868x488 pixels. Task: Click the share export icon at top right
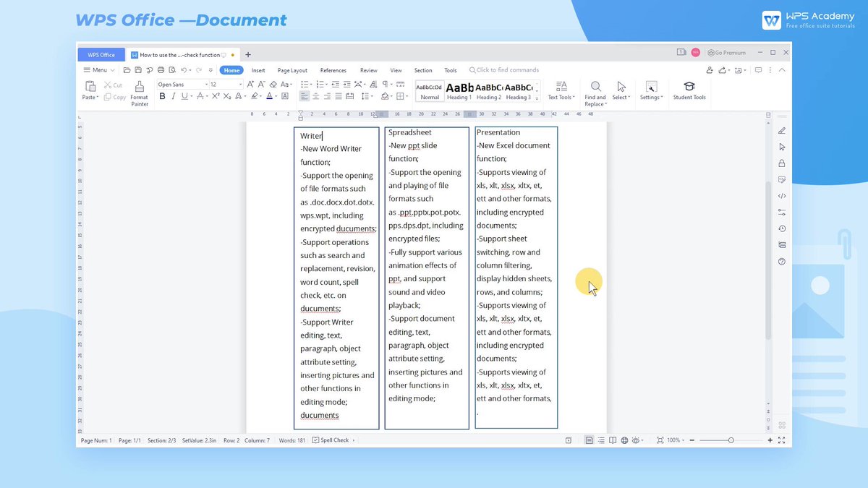[723, 70]
